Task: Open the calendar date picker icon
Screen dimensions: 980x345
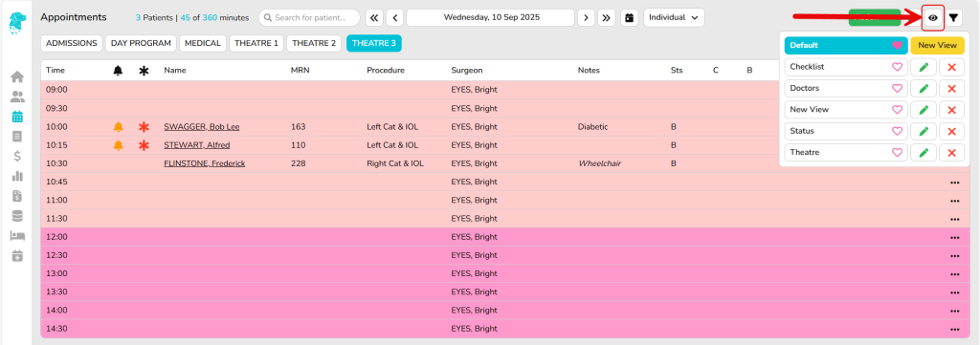Action: tap(630, 17)
